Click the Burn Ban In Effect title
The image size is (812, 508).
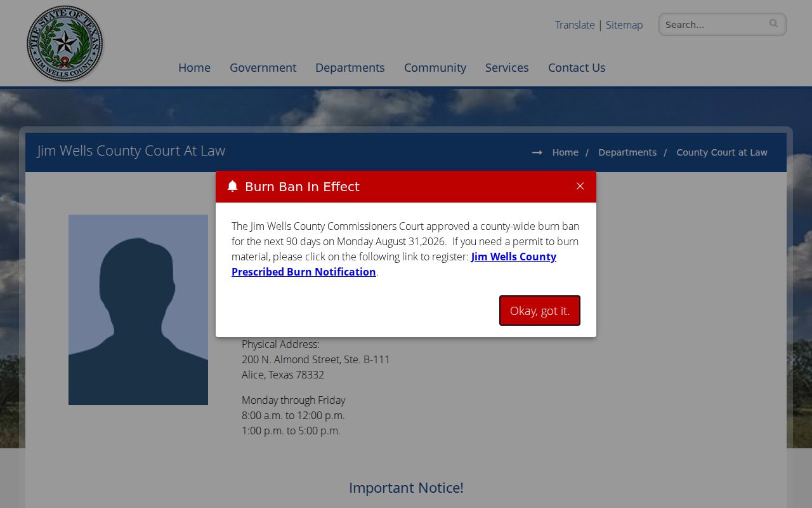[x=302, y=187]
